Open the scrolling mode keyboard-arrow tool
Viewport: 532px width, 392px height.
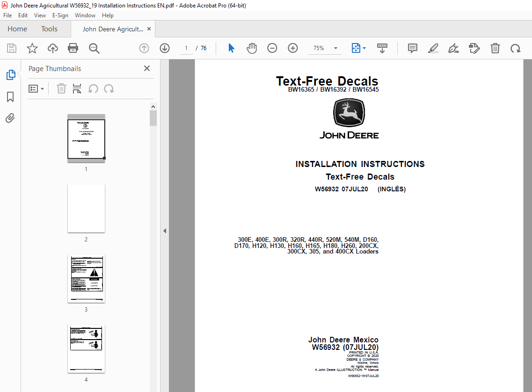pos(382,48)
